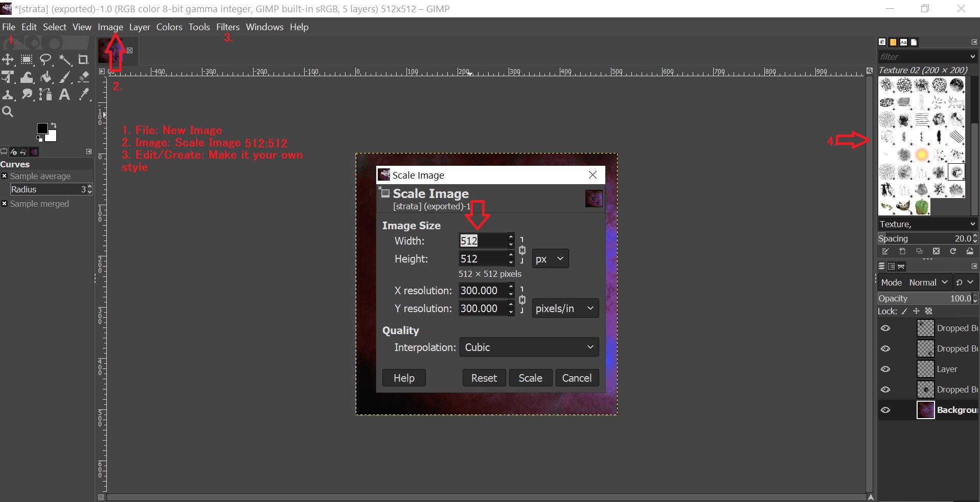The height and width of the screenshot is (502, 980).
Task: Open brush as image
Action: click(970, 251)
